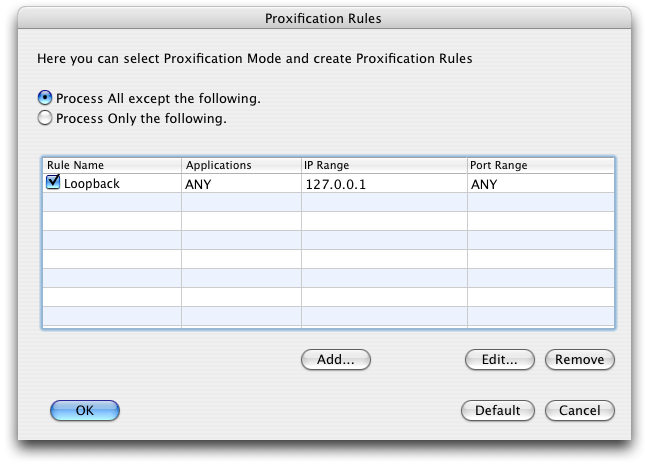Viewport: 645px width, 465px height.
Task: Click the last empty row in rules table
Action: click(x=328, y=317)
